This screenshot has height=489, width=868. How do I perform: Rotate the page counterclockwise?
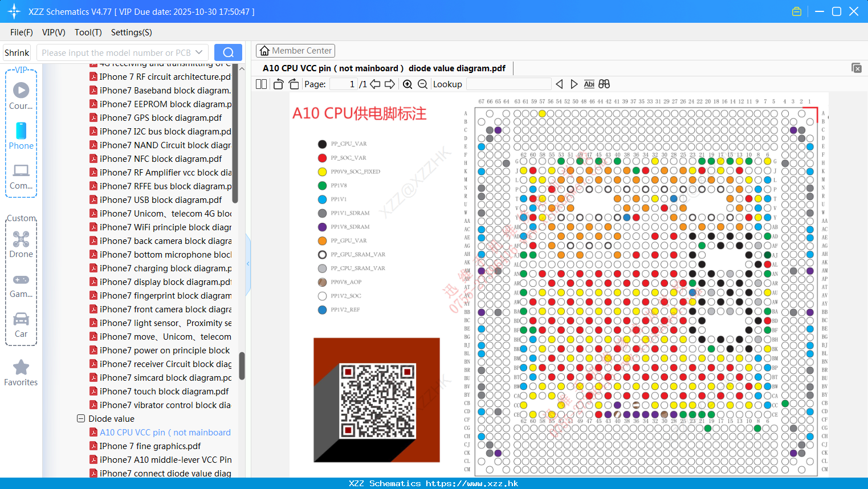(x=279, y=84)
